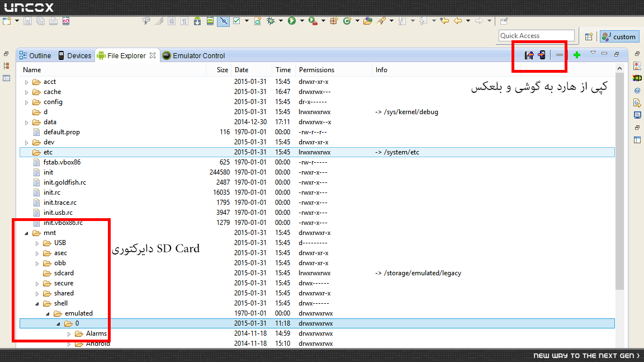Expand the Alarms folder
Screen dimensions: 644x362
69,334
